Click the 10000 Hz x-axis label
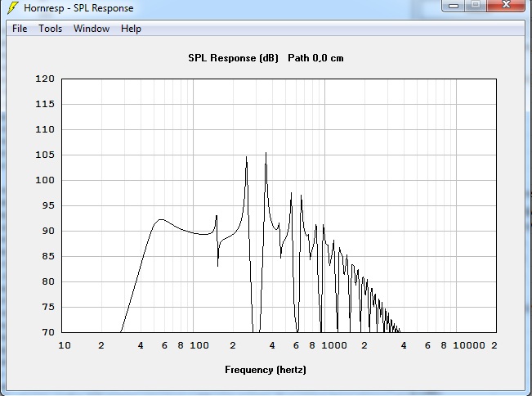 (x=469, y=346)
